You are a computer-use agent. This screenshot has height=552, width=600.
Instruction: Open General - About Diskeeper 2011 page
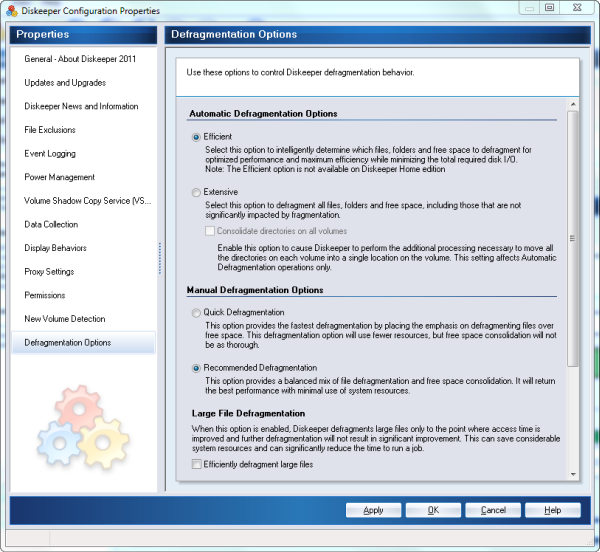pyautogui.click(x=80, y=59)
